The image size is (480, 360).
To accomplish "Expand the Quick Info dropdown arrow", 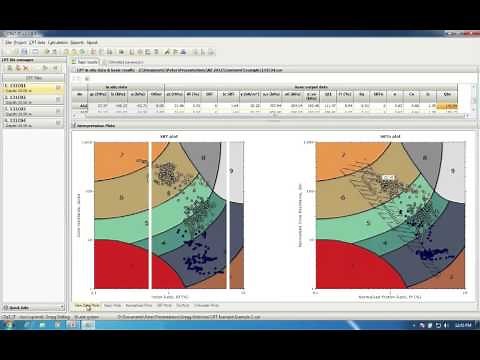I will pyautogui.click(x=62, y=307).
